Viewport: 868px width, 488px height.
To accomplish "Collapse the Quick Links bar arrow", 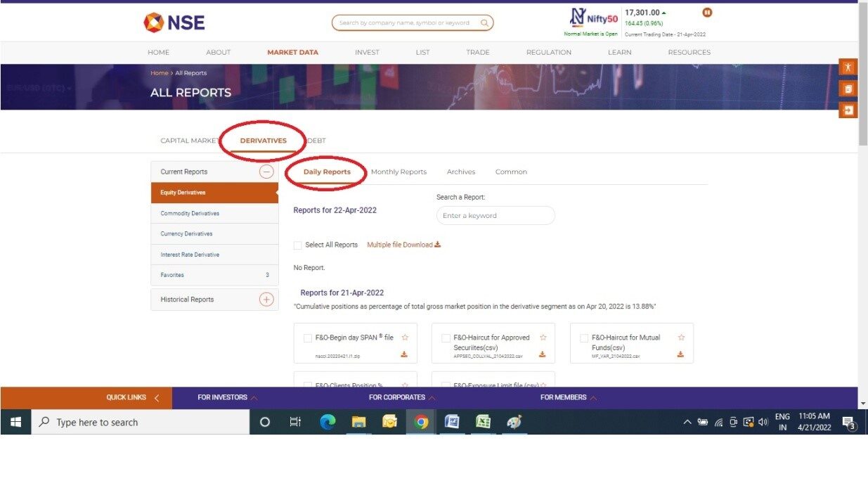I will click(156, 398).
